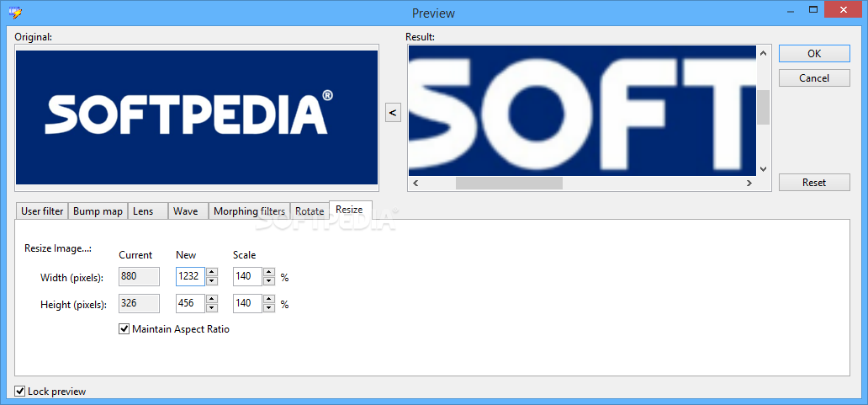This screenshot has width=868, height=405.
Task: Switch to the Rotate tab
Action: pyautogui.click(x=310, y=211)
